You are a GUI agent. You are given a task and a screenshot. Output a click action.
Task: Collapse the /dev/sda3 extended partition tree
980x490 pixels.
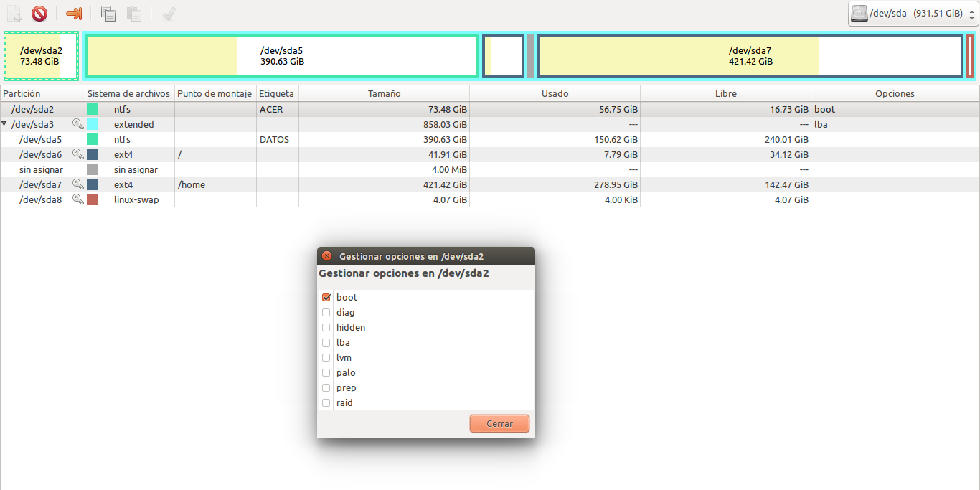pyautogui.click(x=4, y=124)
